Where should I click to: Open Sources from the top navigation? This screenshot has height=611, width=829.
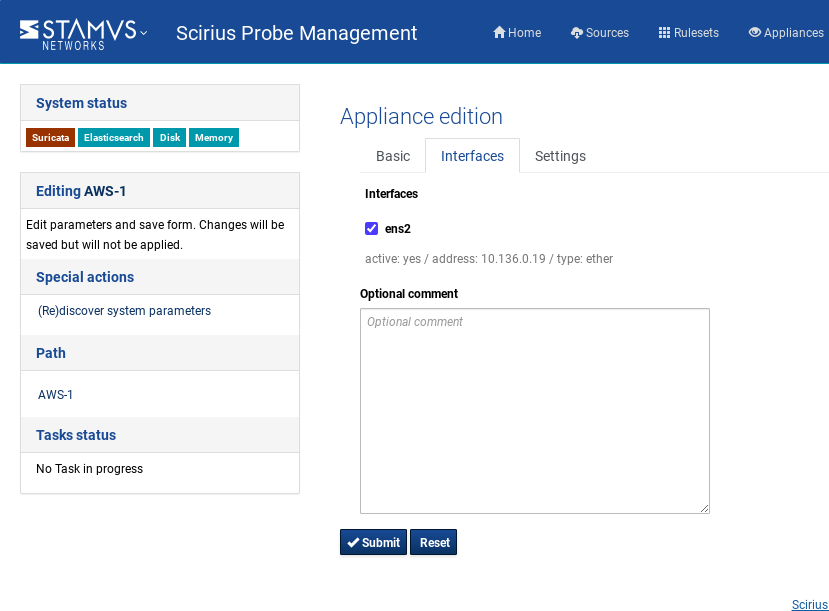tap(599, 33)
